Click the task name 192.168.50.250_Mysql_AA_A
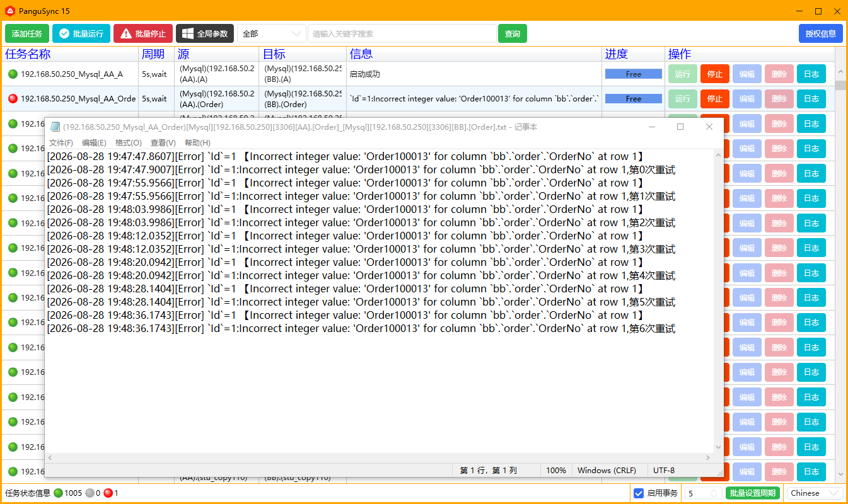 tap(72, 74)
